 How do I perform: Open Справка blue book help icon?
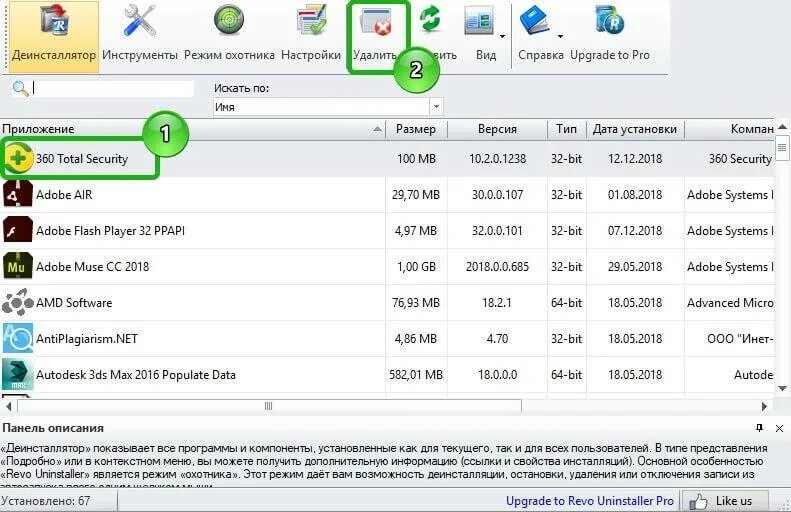click(x=534, y=21)
